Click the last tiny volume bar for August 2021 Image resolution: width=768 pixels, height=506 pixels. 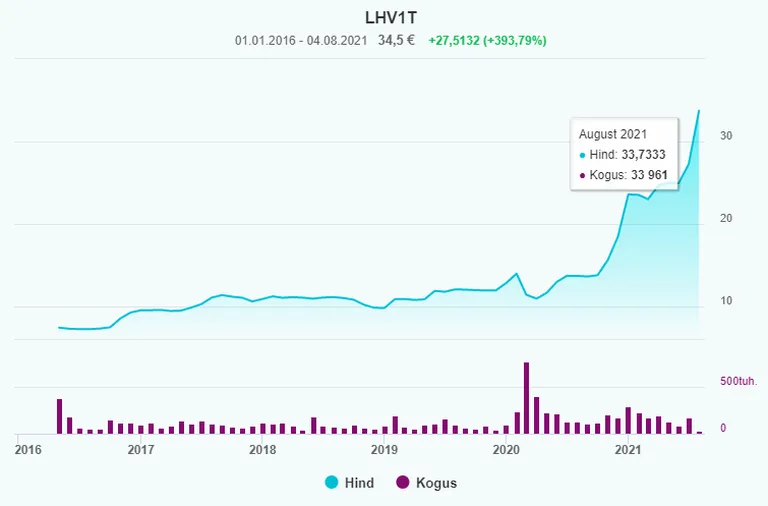point(699,433)
